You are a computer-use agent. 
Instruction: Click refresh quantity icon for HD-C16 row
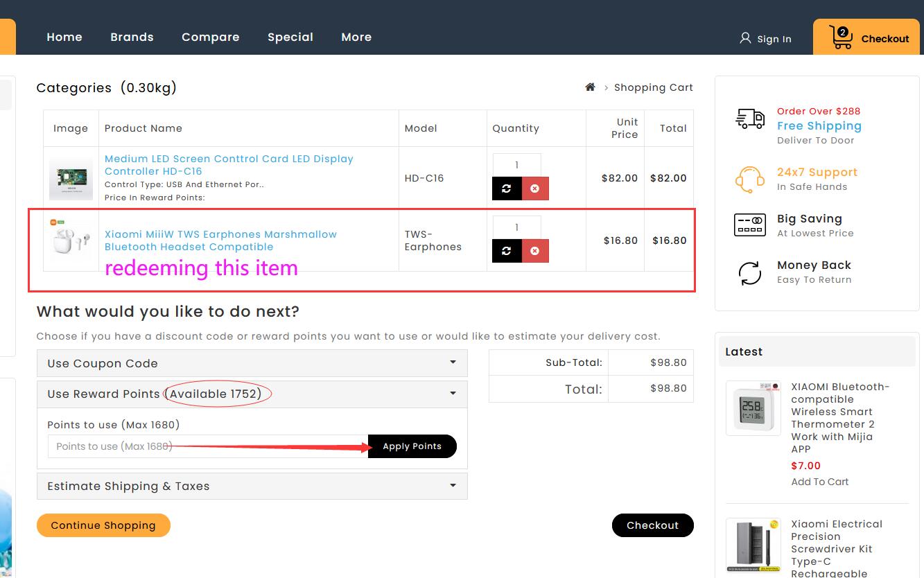(x=507, y=189)
